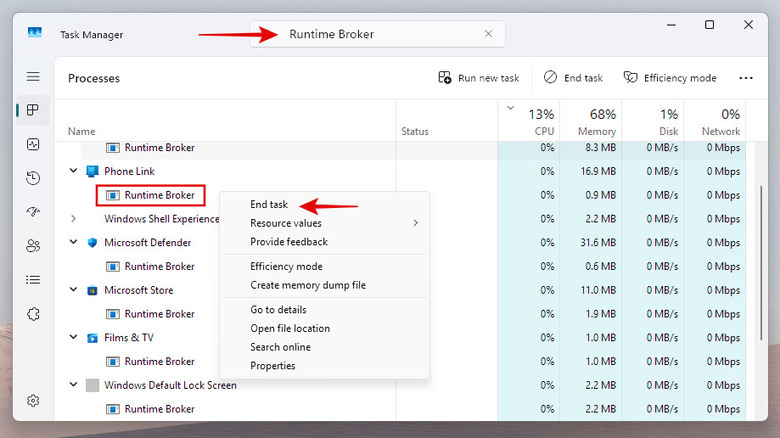Screen dimensions: 780x438
Task: Open the Performance page in sidebar
Action: click(33, 144)
